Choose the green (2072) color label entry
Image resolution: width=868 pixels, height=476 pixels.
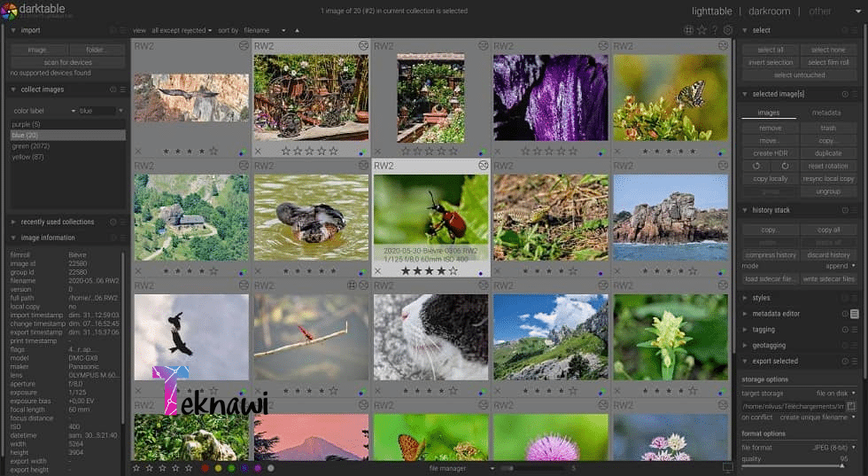pos(67,146)
